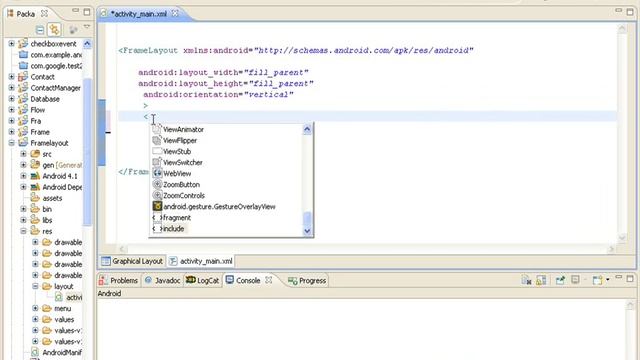The height and width of the screenshot is (360, 640).
Task: Expand the Contact project
Action: click(11, 76)
